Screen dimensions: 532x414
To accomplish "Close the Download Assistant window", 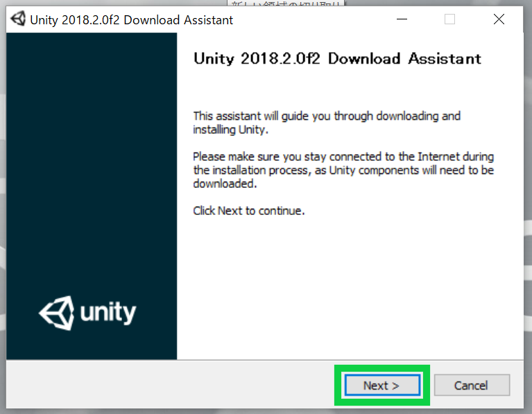I will (499, 19).
